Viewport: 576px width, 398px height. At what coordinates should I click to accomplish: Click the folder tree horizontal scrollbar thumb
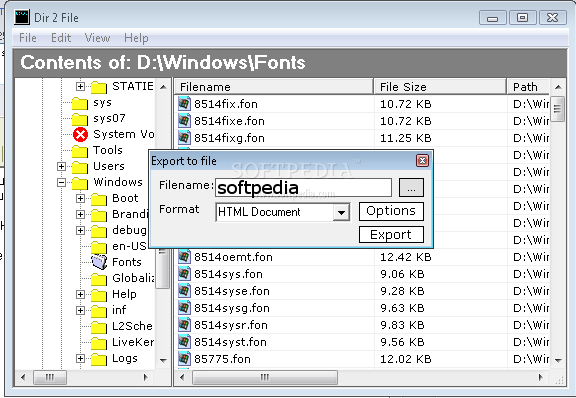(x=50, y=377)
